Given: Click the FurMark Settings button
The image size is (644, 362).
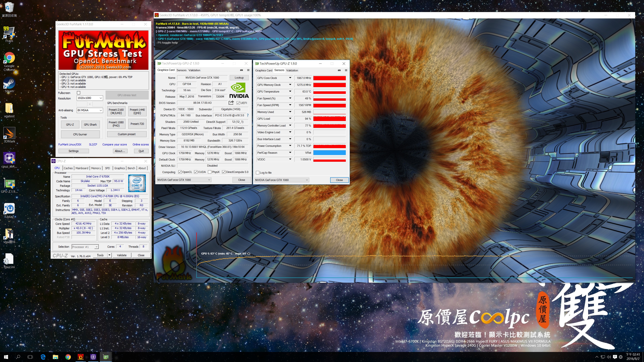Looking at the screenshot, I should pos(73,151).
